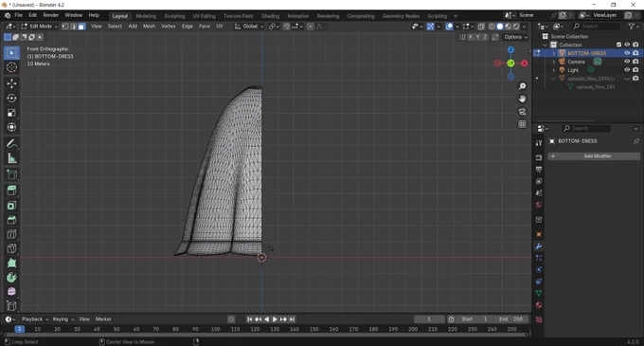Screen dimensions: 644x346
Task: Hide BOTTOM-DRESS in viewport
Action: pos(627,53)
